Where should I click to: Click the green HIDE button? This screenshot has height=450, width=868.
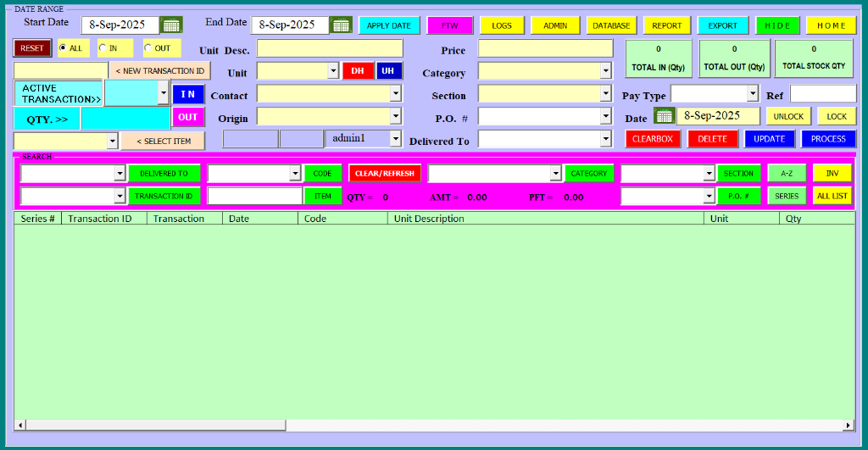[777, 25]
